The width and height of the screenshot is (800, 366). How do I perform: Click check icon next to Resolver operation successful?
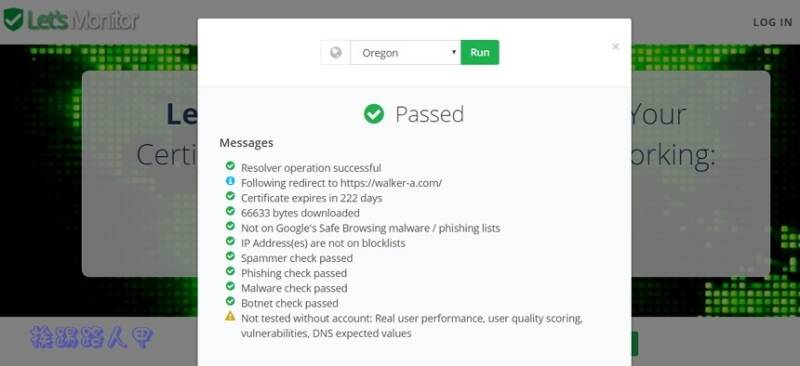[230, 166]
